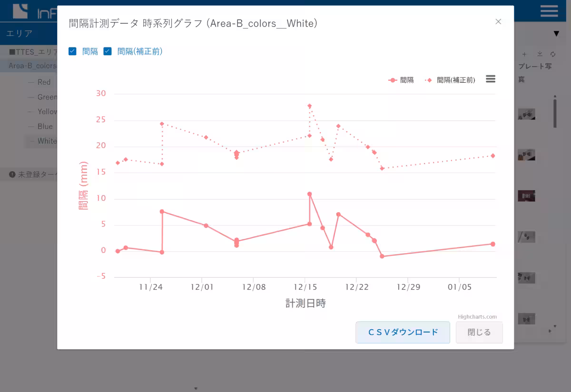The width and height of the screenshot is (571, 392).
Task: Close the time series graph dialog
Action: [498, 21]
